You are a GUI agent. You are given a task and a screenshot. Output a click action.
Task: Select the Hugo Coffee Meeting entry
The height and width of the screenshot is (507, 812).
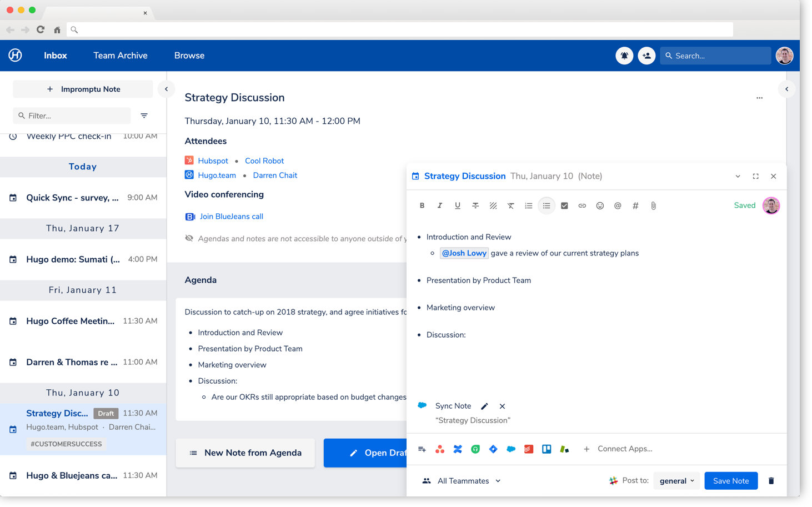coord(83,321)
